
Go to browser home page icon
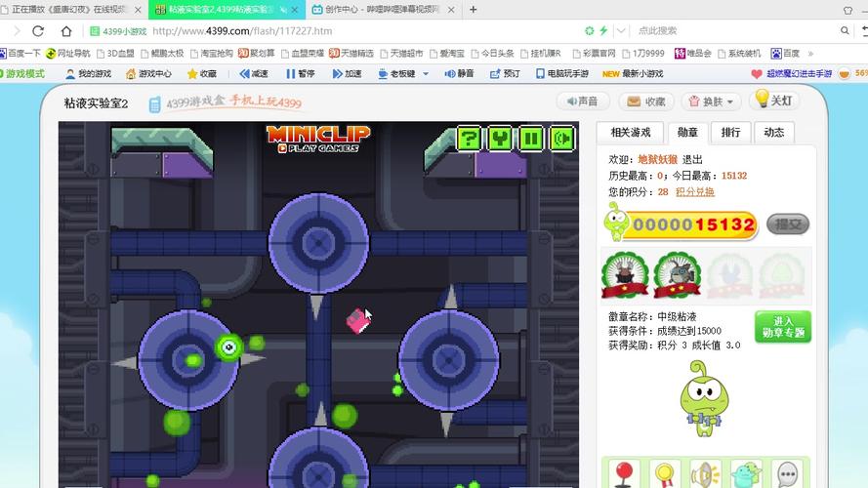click(x=66, y=31)
